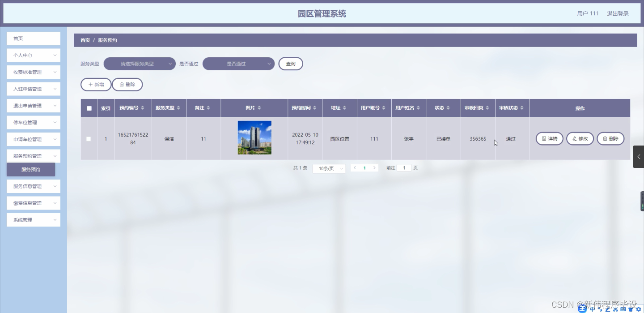
Task: Click the 前往 page number input field
Action: point(404,167)
